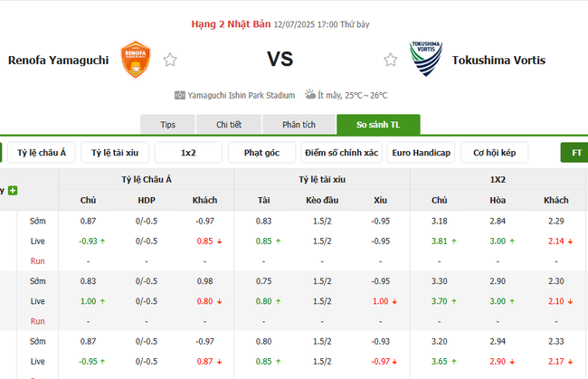Viewport: 588px width, 379px height.
Task: Favorite Renofa Yamaguchi with the star
Action: click(170, 61)
